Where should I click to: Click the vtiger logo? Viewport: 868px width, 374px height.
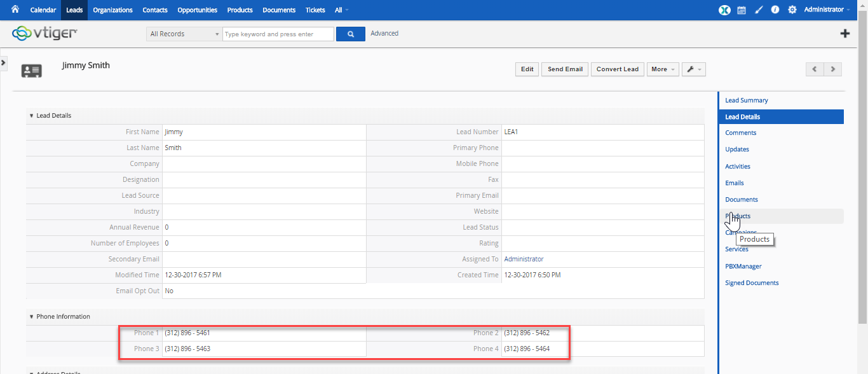[x=45, y=33]
